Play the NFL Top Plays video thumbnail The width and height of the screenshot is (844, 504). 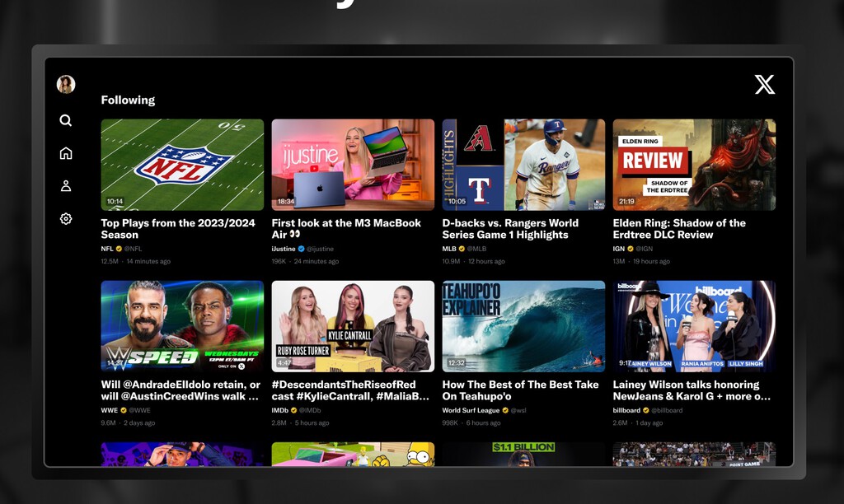tap(182, 165)
